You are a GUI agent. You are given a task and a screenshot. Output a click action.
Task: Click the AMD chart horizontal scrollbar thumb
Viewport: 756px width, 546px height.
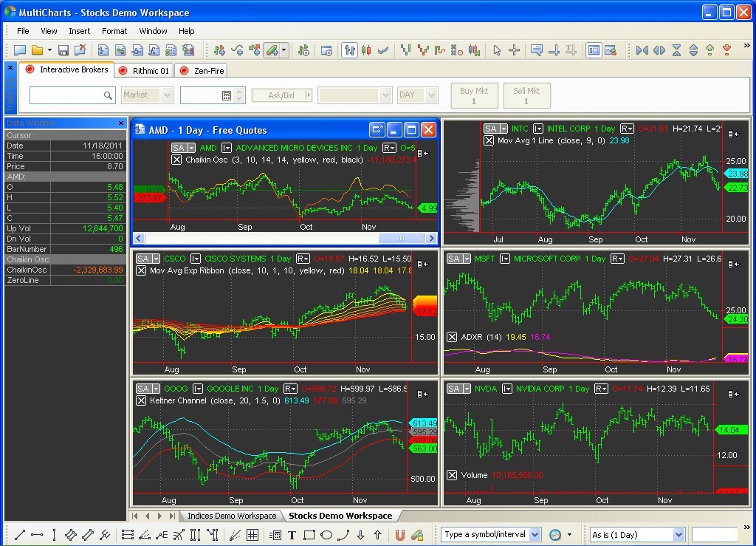click(x=402, y=238)
